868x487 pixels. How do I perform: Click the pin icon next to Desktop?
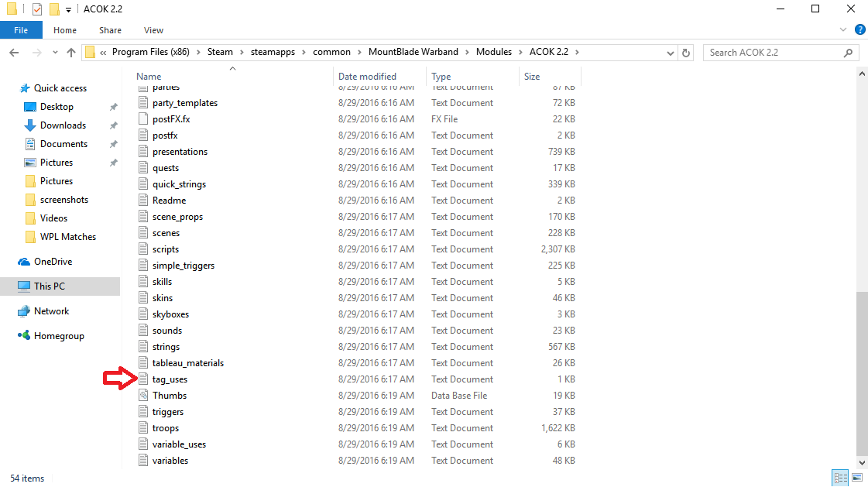(x=114, y=107)
